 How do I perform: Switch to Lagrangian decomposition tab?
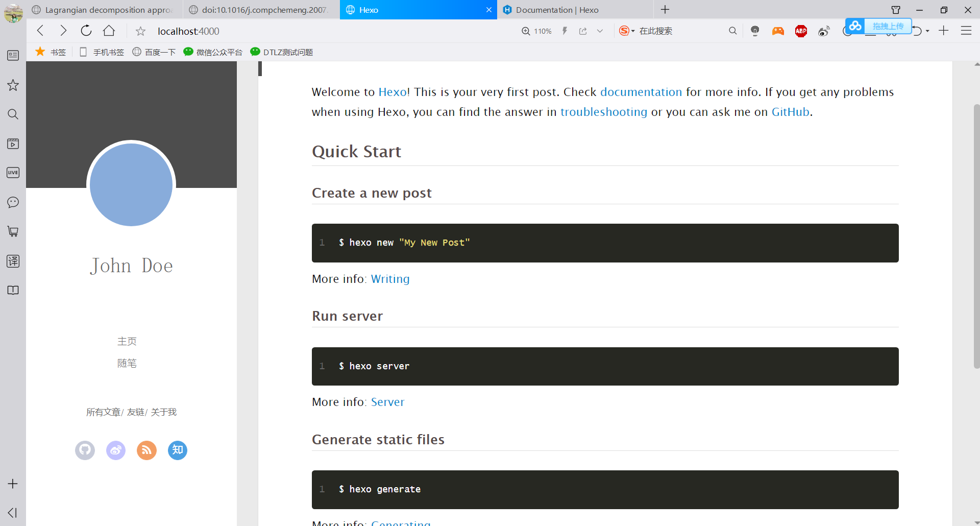click(x=104, y=10)
